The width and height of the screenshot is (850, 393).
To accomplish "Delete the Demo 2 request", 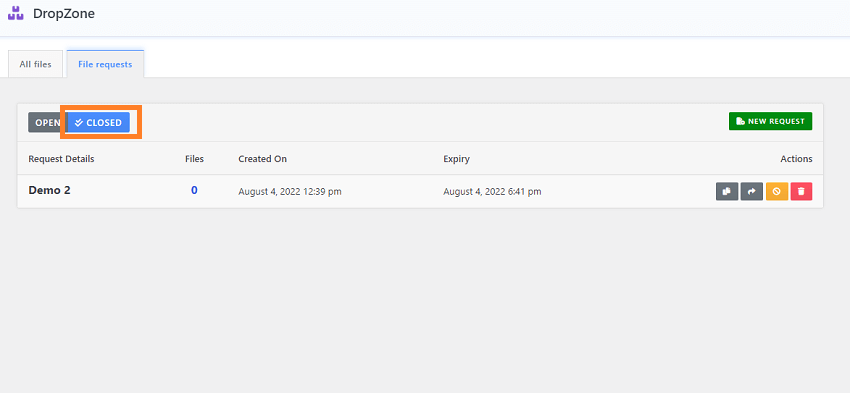I will (801, 191).
